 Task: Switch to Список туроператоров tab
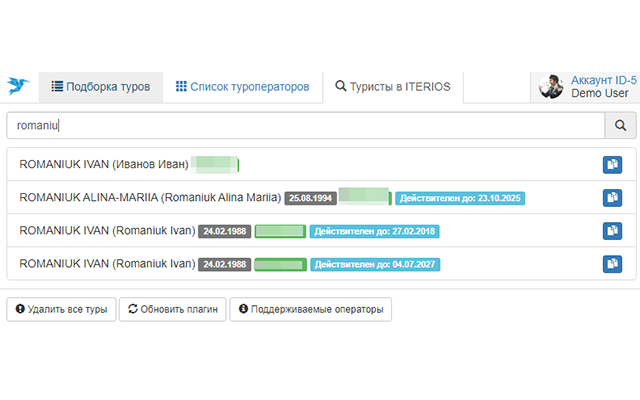[x=242, y=87]
